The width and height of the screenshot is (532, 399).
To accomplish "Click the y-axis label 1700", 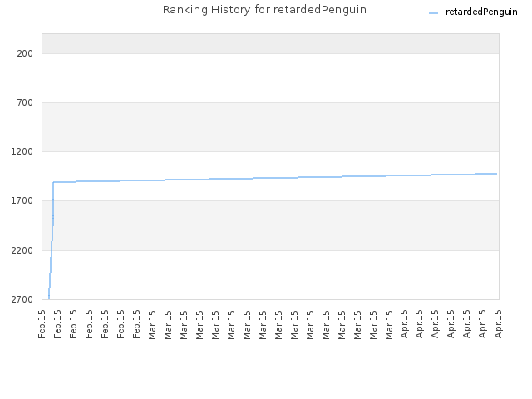I will click(22, 200).
